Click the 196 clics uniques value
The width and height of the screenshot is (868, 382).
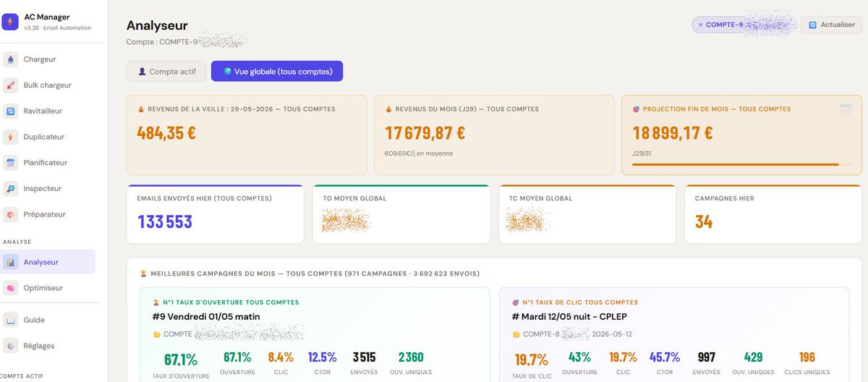point(807,357)
